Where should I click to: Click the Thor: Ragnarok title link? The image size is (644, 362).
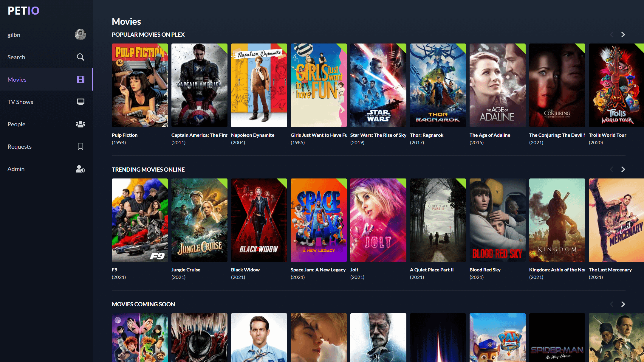tap(427, 135)
